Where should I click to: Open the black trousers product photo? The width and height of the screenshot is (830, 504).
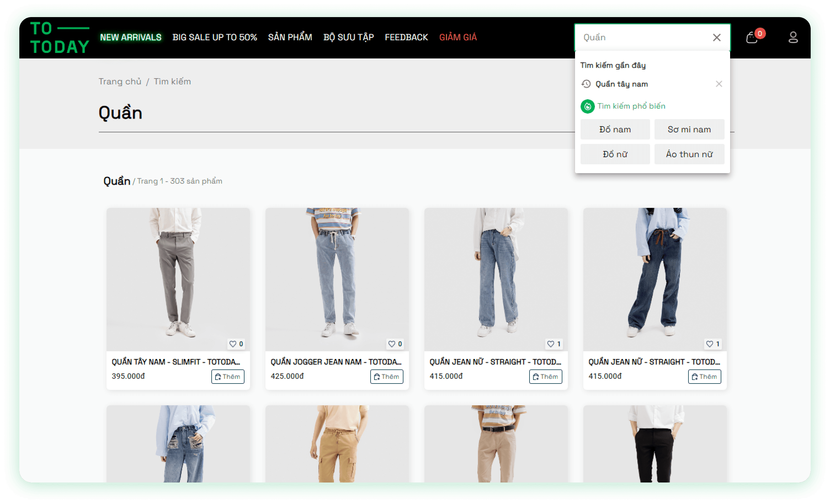pos(655,444)
